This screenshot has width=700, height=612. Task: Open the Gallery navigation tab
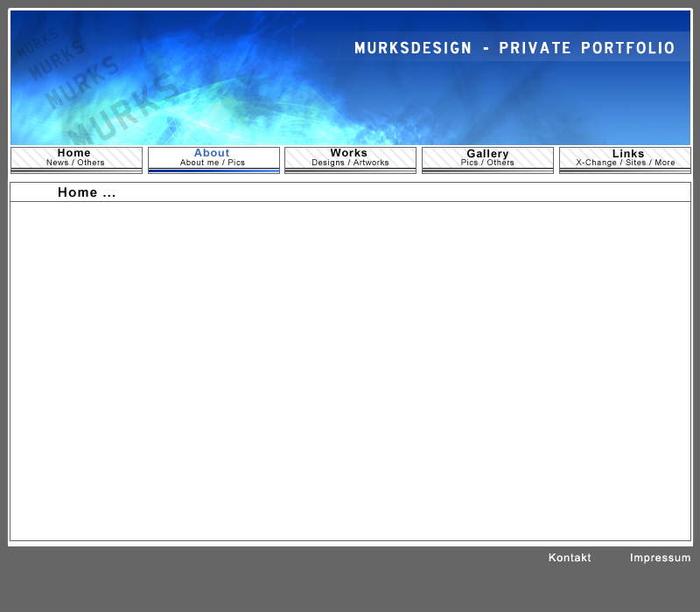pyautogui.click(x=487, y=154)
